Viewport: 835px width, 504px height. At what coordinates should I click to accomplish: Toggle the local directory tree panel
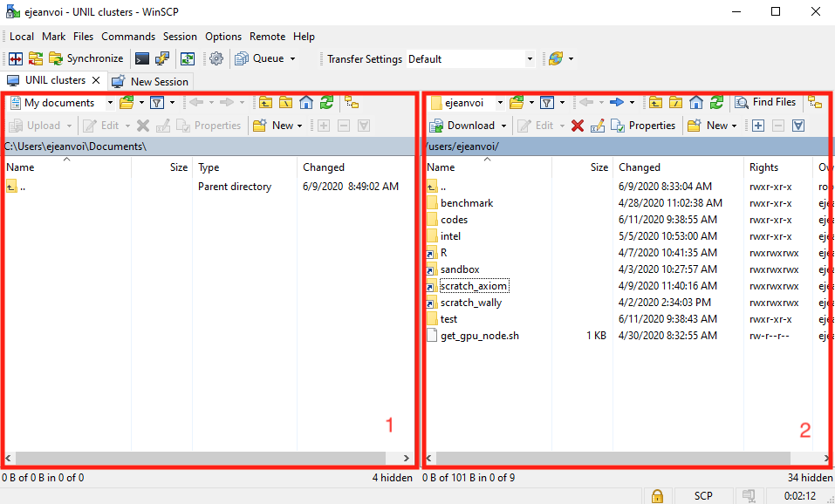tap(351, 103)
